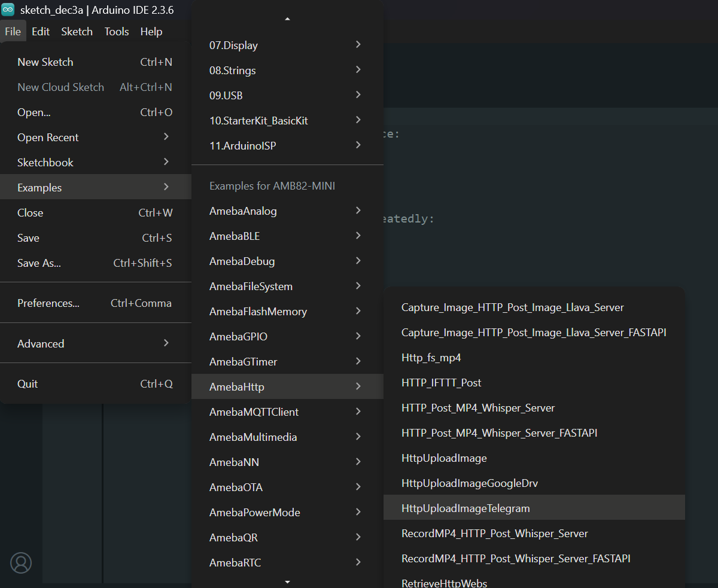Viewport: 718px width, 588px height.
Task: Click the Arduino IDE logo icon
Action: pos(8,10)
